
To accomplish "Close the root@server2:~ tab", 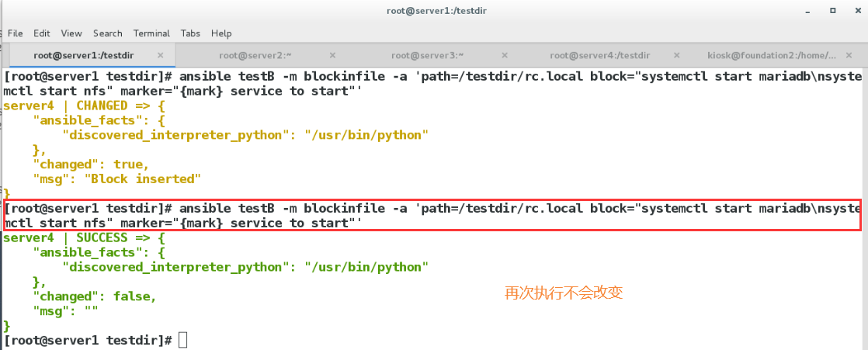I will pos(333,55).
